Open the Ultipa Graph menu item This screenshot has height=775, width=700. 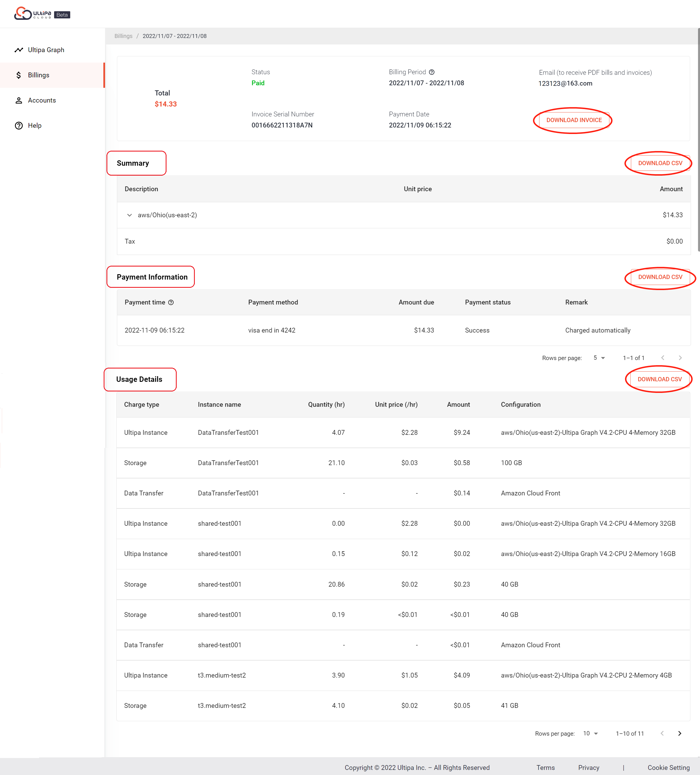[x=52, y=50]
